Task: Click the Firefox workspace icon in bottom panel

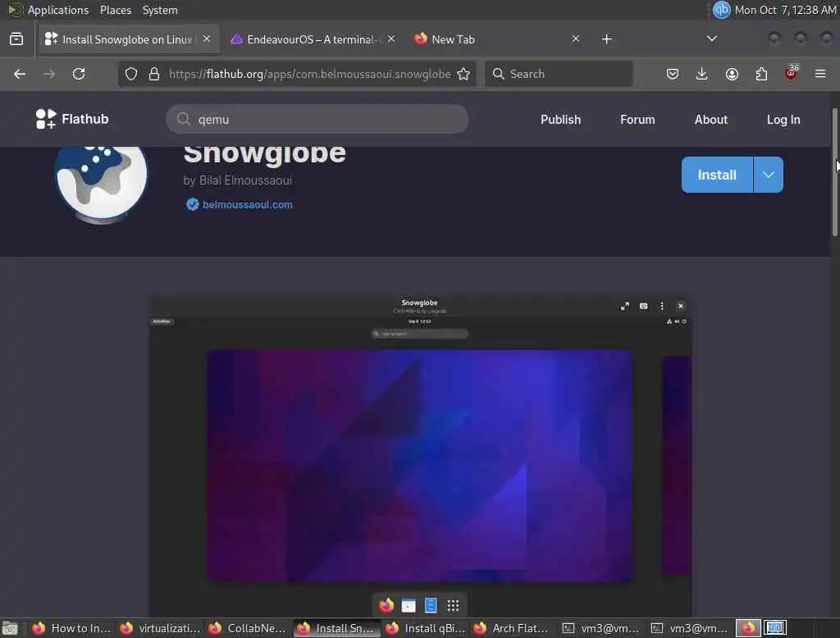Action: pyautogui.click(x=748, y=628)
